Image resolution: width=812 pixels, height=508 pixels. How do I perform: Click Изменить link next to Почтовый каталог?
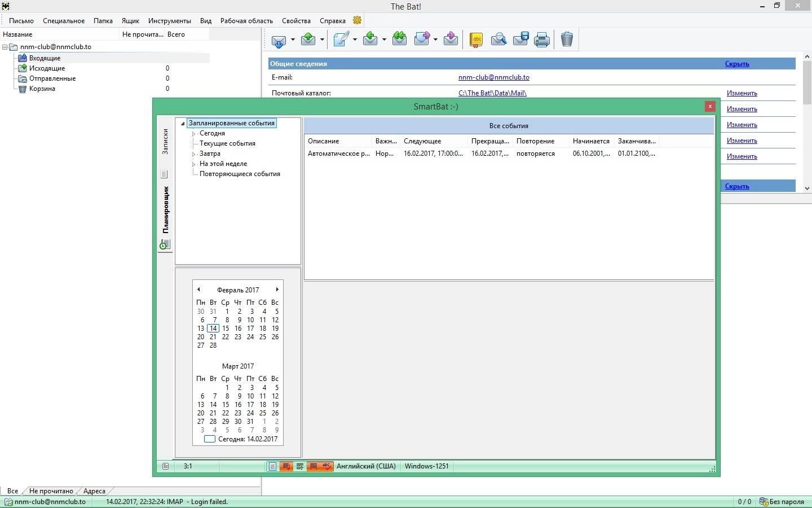coord(742,93)
